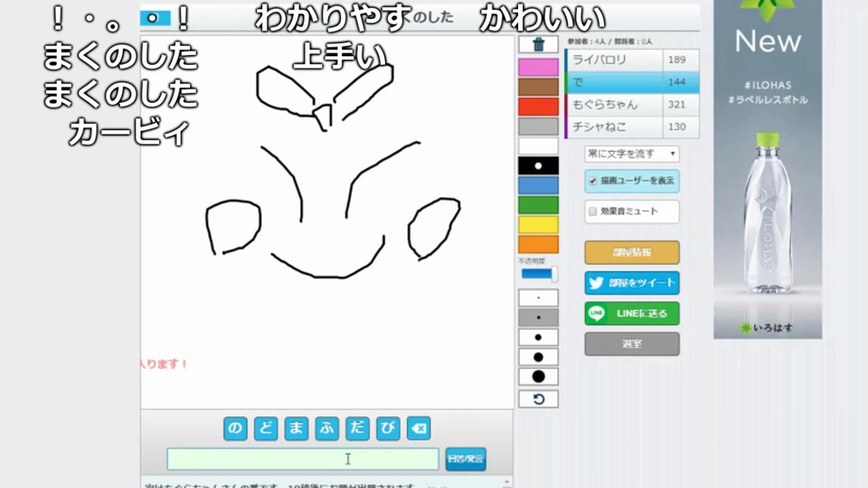Viewport: 868px width, 488px height.
Task: Click the score 130 cell
Action: 681,127
